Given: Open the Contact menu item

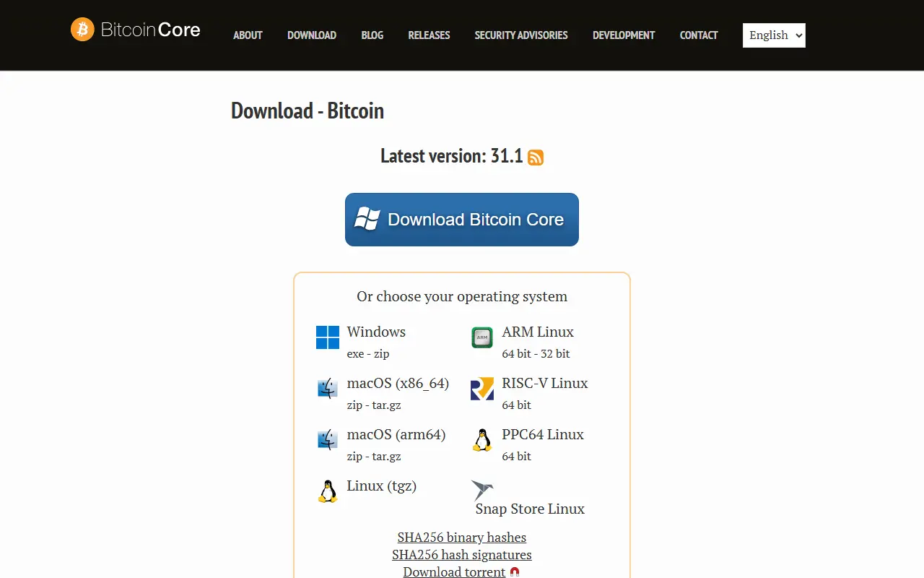Looking at the screenshot, I should pyautogui.click(x=699, y=35).
